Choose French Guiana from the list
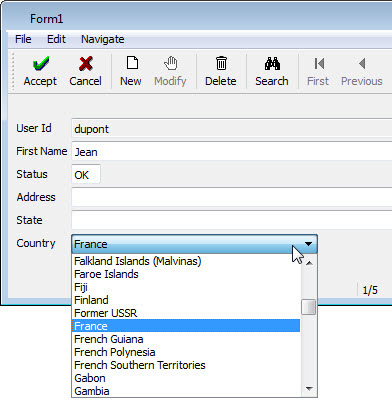The width and height of the screenshot is (392, 406). click(x=186, y=339)
